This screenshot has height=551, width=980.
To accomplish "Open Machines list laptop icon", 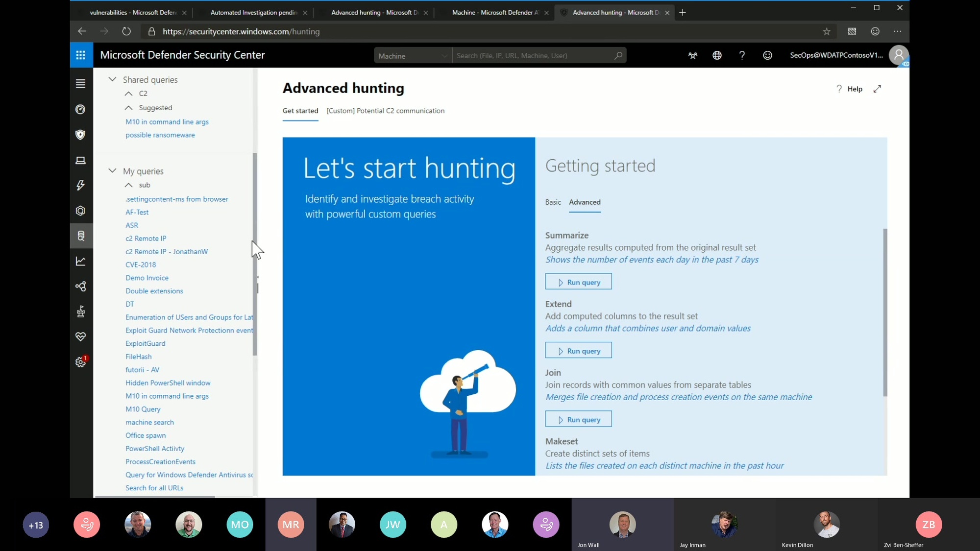I will pos(81,160).
